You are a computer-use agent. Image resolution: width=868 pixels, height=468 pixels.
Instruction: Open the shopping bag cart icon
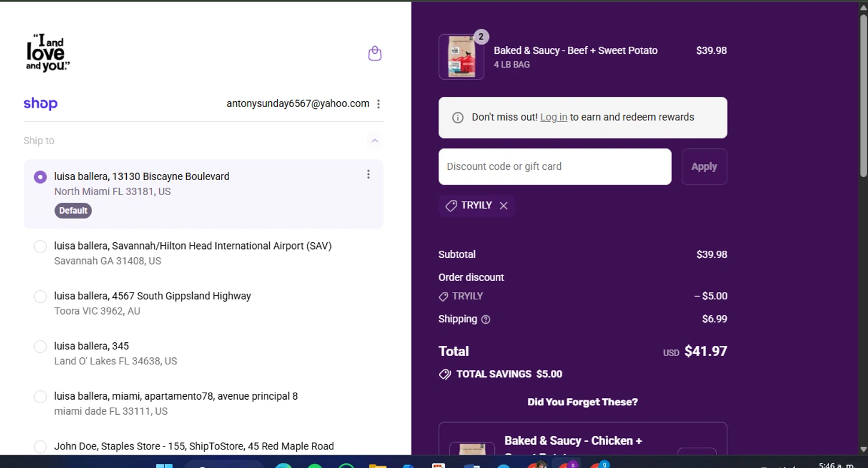[375, 53]
